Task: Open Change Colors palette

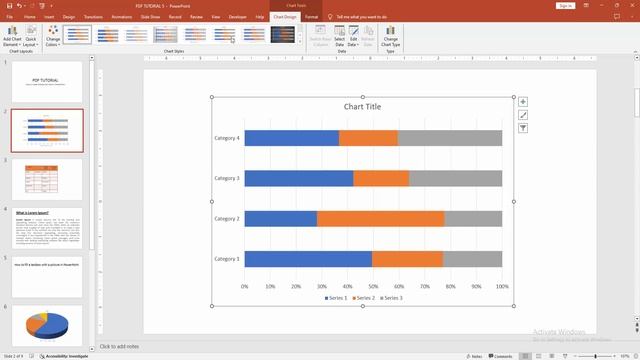Action: (x=53, y=36)
